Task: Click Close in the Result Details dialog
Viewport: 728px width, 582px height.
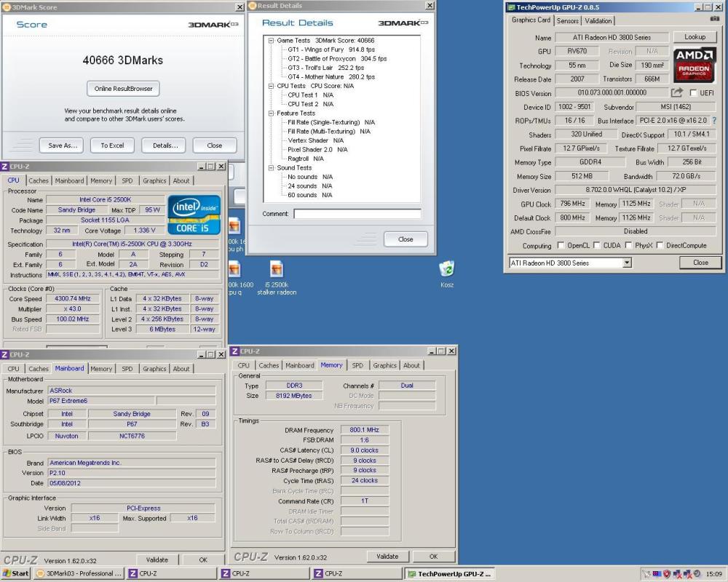Action: pos(405,239)
